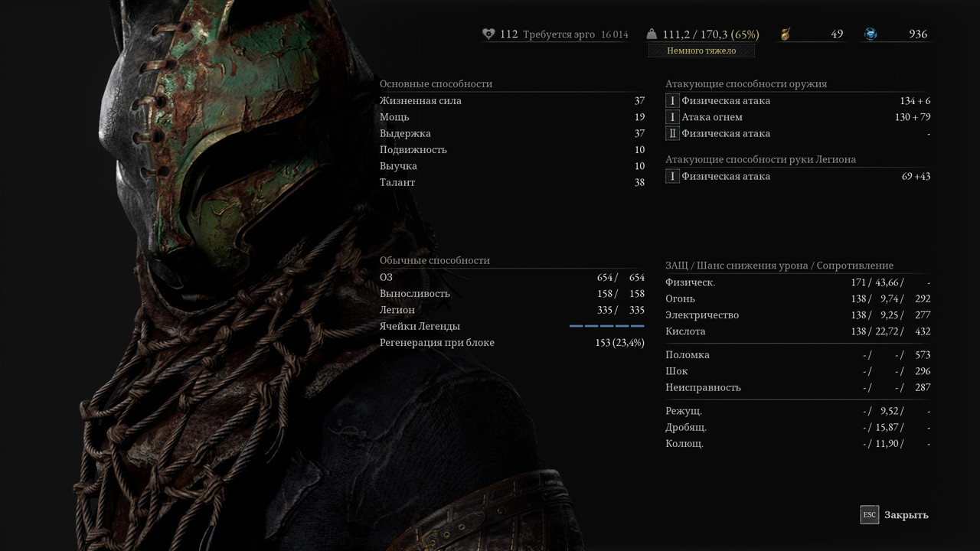The height and width of the screenshot is (551, 980).
Task: Click the Legion attack value 69 +43
Action: point(916,177)
